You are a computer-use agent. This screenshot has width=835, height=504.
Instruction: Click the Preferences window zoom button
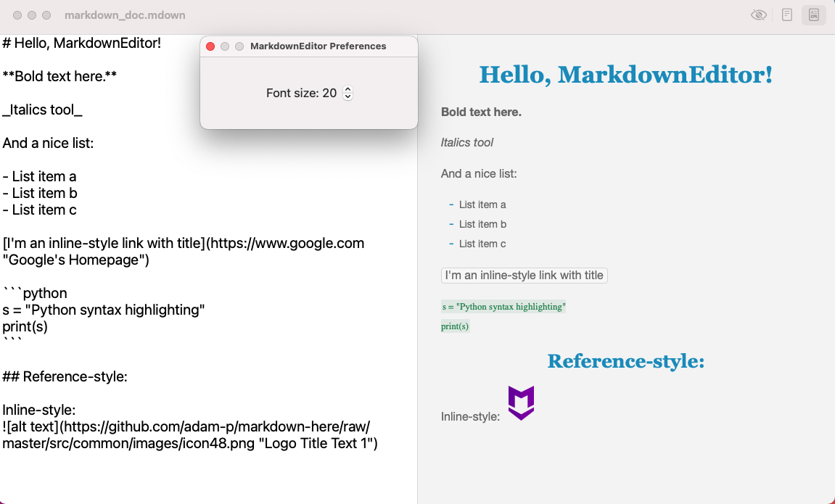coord(239,46)
